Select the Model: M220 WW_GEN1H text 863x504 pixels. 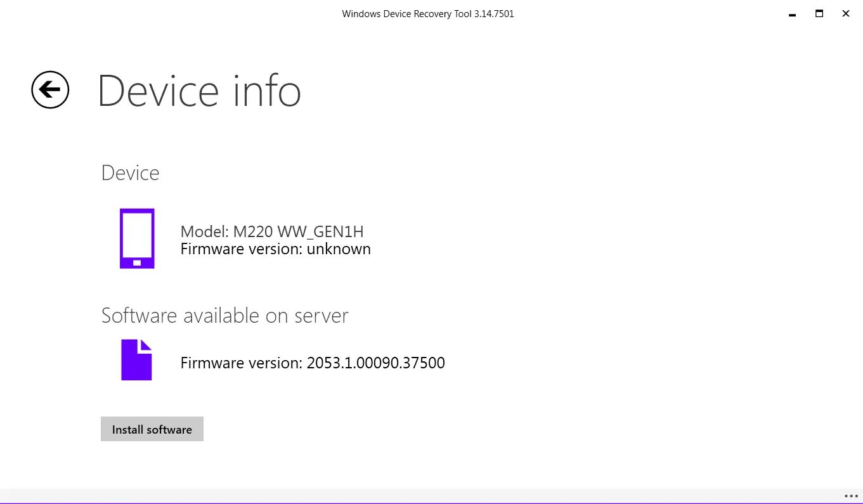click(272, 231)
